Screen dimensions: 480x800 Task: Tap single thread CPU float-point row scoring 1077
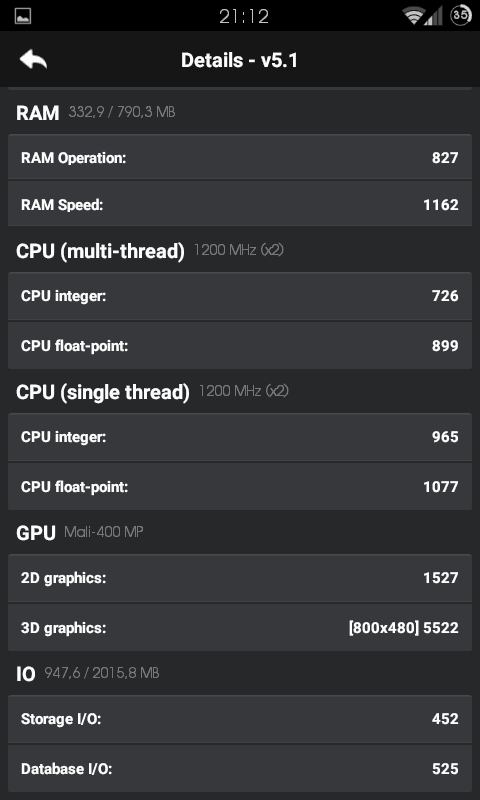click(240, 487)
